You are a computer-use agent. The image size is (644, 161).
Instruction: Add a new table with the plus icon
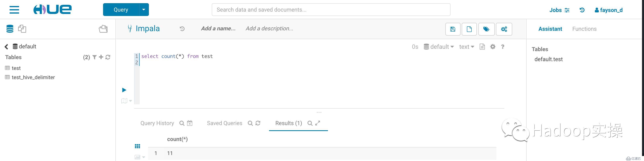pyautogui.click(x=101, y=57)
